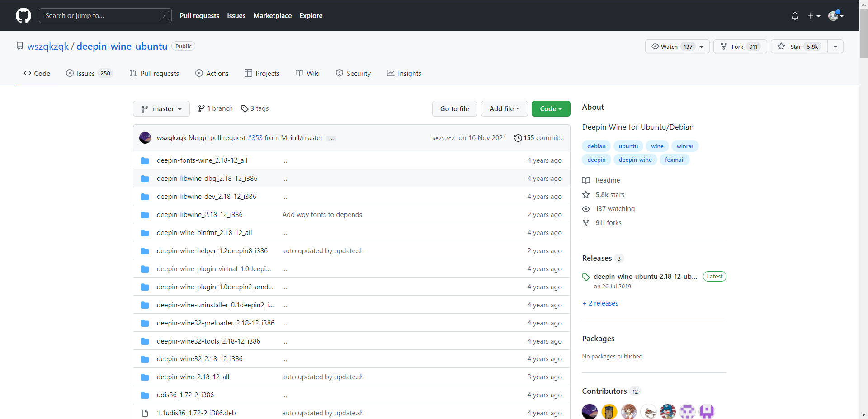The width and height of the screenshot is (868, 419).
Task: Open the notifications bell
Action: (795, 16)
